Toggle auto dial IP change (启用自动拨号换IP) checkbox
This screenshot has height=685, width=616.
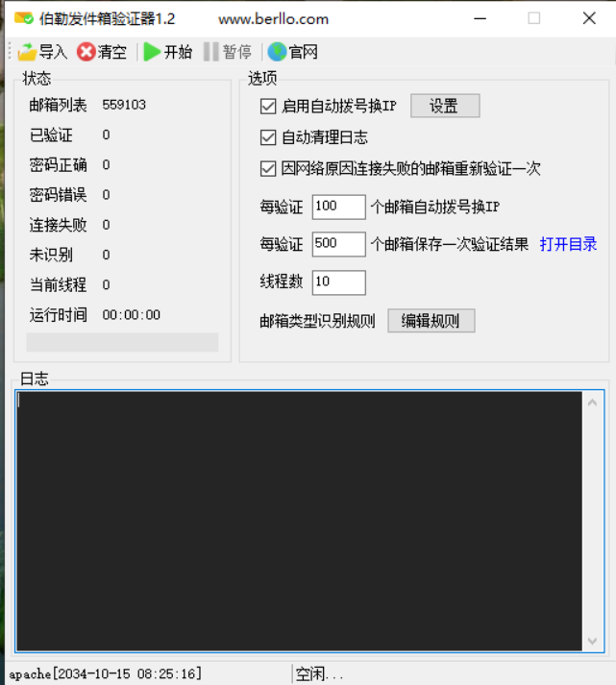tap(268, 106)
